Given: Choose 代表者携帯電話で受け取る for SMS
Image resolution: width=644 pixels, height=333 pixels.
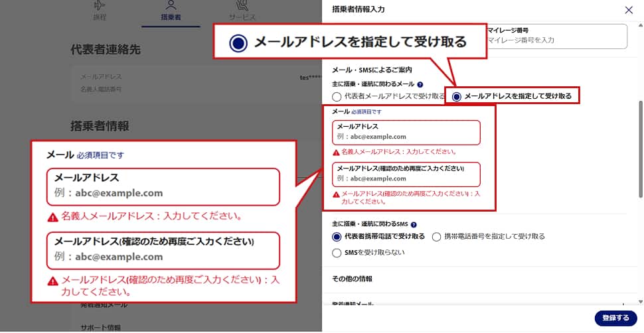Looking at the screenshot, I should click(x=337, y=237).
